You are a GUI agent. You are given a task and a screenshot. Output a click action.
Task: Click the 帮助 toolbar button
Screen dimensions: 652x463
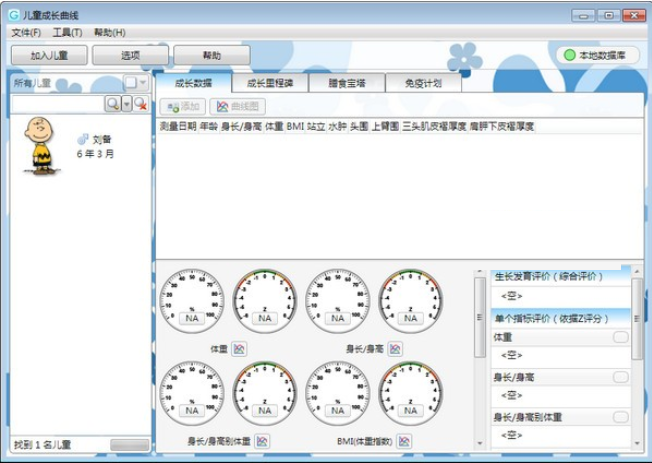pos(212,55)
